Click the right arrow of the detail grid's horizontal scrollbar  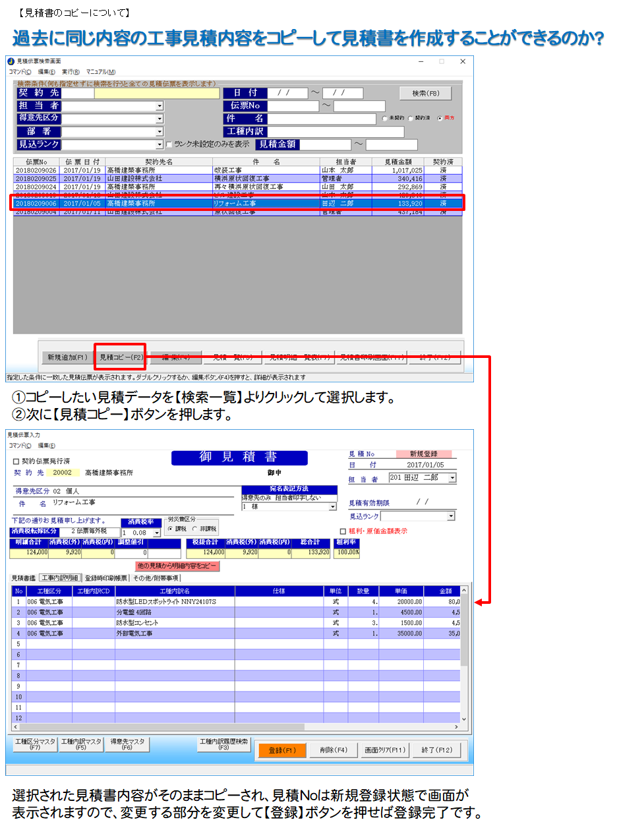pos(456,727)
